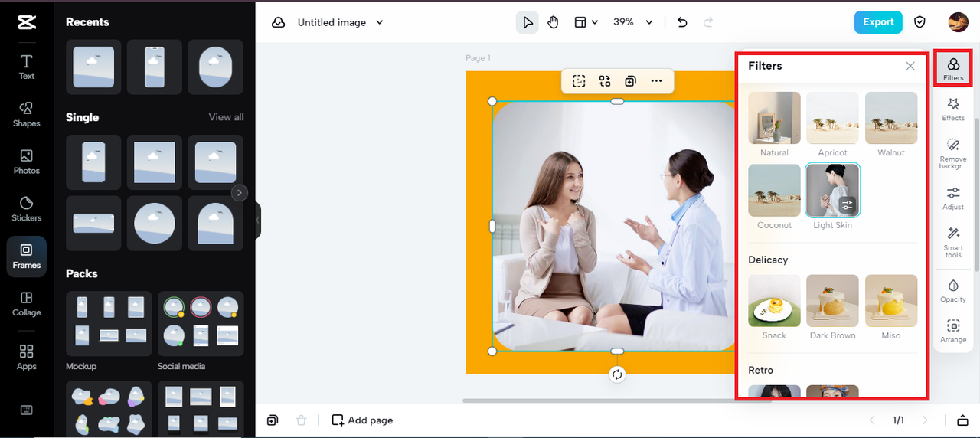Open the Apps panel
The height and width of the screenshot is (438, 980).
pyautogui.click(x=27, y=358)
